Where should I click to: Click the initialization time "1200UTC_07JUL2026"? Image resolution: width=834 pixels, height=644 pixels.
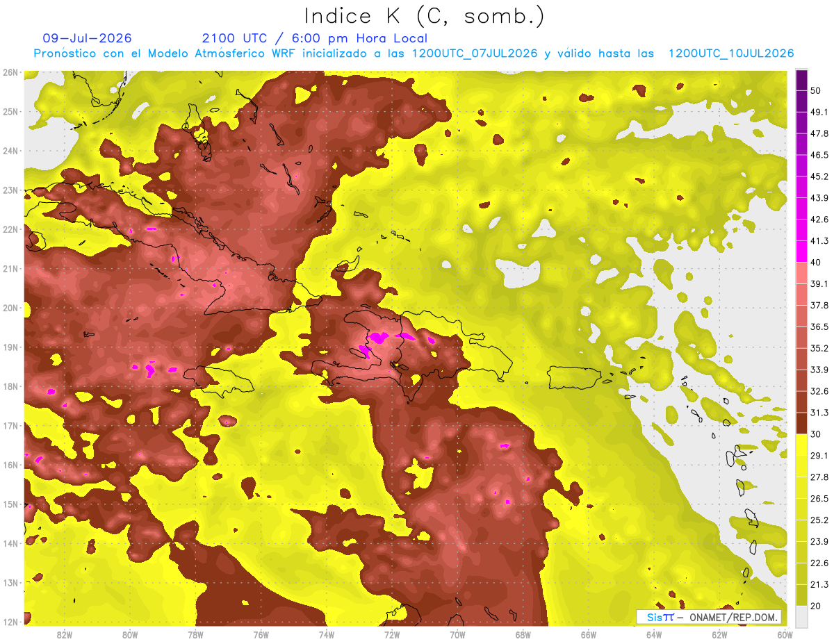pyautogui.click(x=475, y=53)
